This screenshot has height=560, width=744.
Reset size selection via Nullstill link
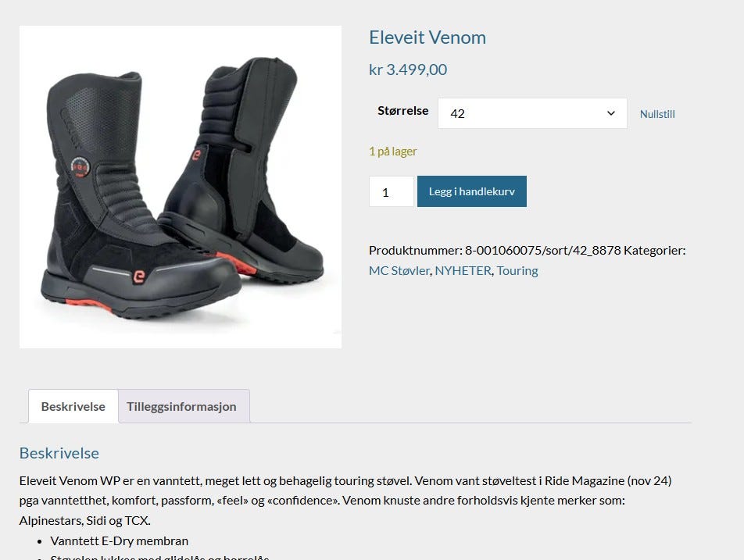pyautogui.click(x=657, y=114)
